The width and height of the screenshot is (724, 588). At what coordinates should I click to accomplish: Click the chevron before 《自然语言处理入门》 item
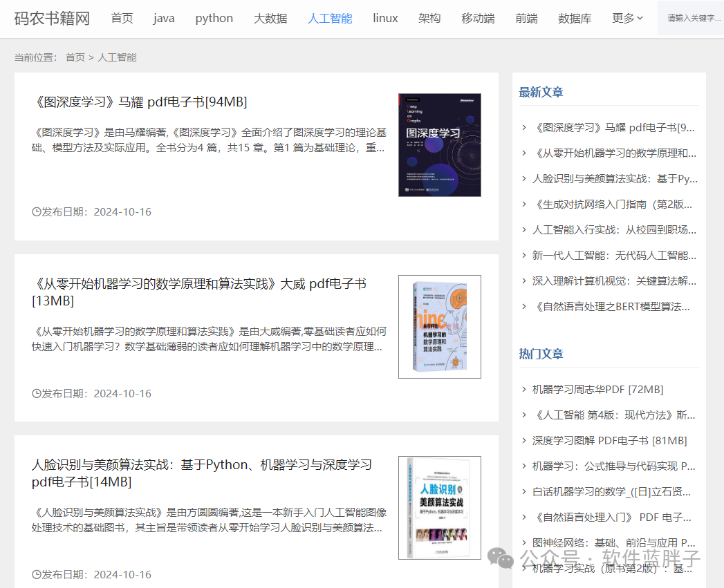coord(524,518)
